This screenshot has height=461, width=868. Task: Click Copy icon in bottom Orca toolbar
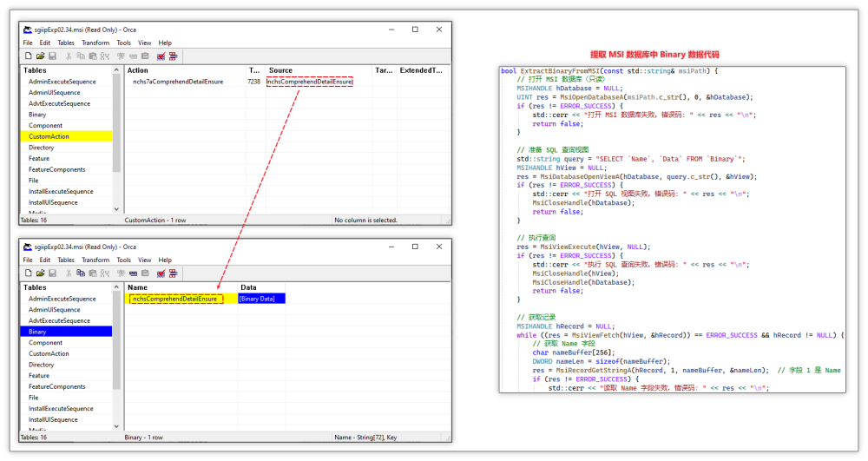click(x=81, y=273)
